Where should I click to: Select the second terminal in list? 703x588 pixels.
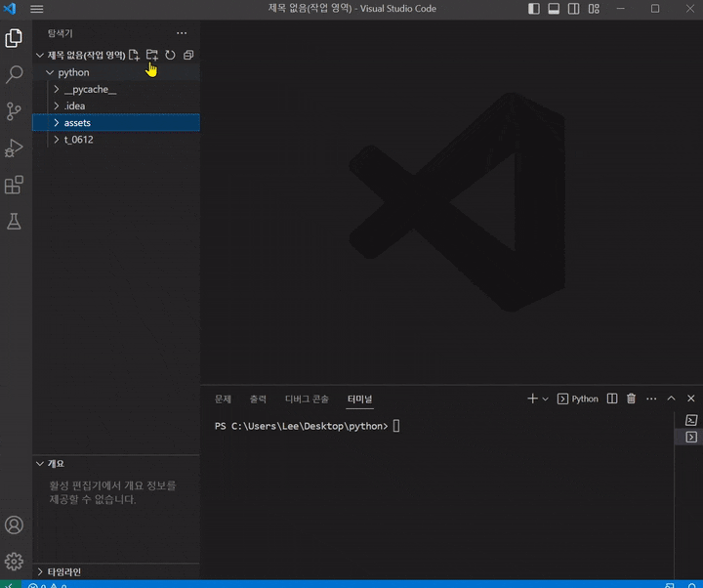[x=691, y=438]
